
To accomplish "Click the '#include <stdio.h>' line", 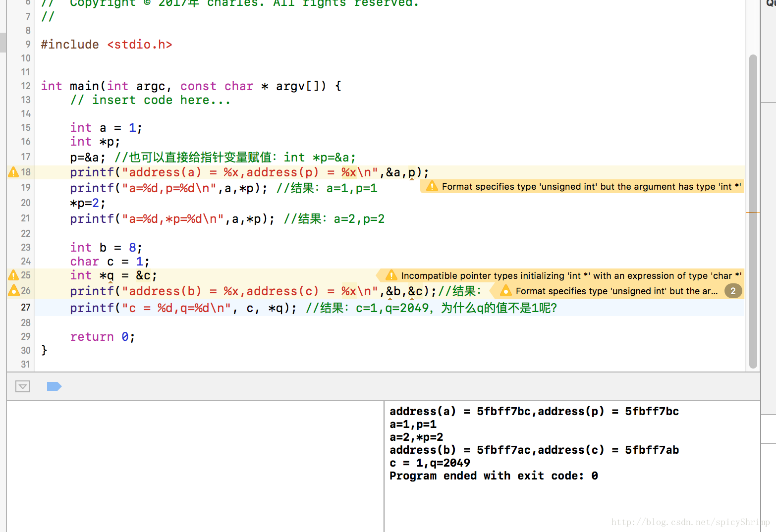I will point(107,45).
